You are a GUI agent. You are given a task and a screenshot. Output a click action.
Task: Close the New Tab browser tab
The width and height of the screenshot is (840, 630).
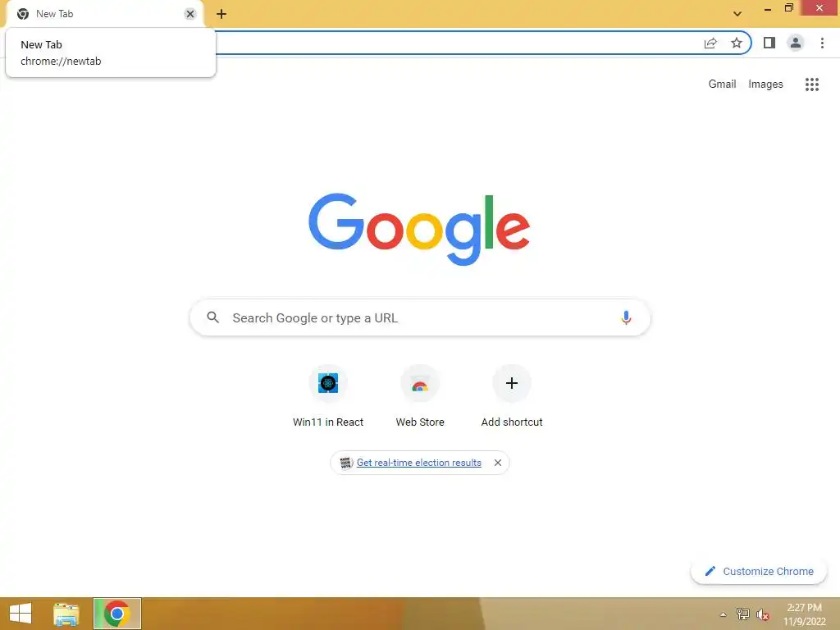[x=190, y=14]
